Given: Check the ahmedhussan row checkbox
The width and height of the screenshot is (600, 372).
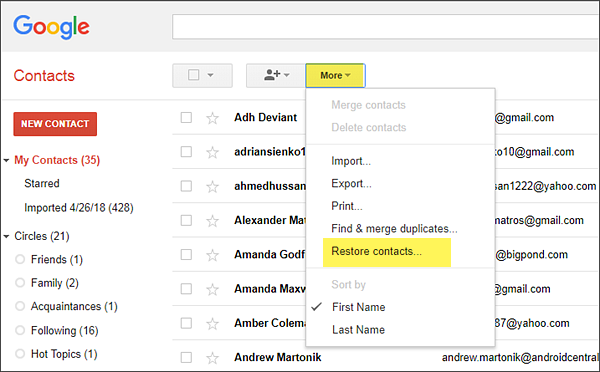Looking at the screenshot, I should click(186, 186).
